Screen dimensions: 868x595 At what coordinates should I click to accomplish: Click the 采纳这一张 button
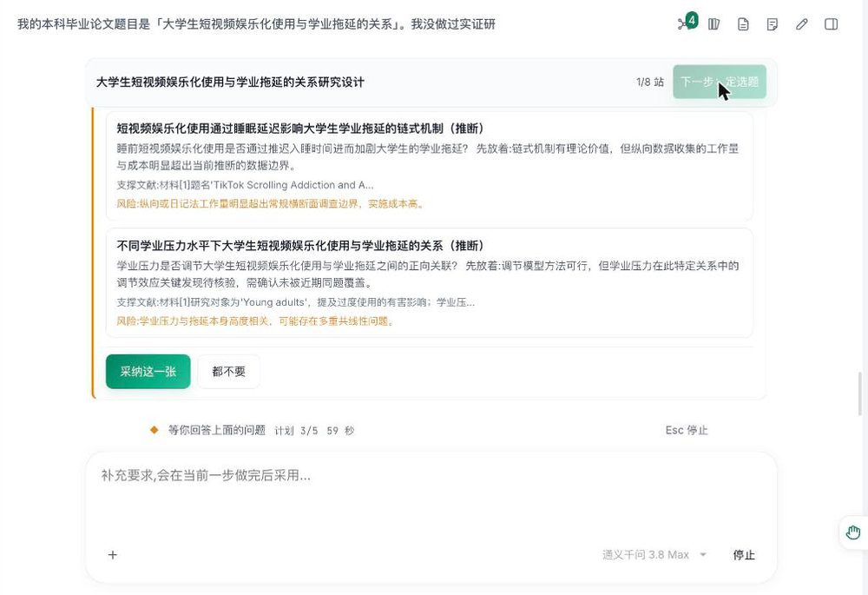(x=148, y=372)
